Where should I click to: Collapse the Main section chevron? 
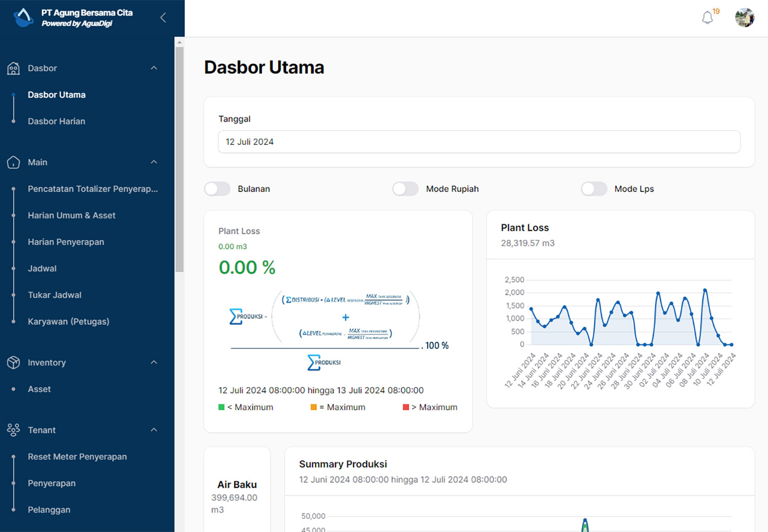tap(154, 163)
